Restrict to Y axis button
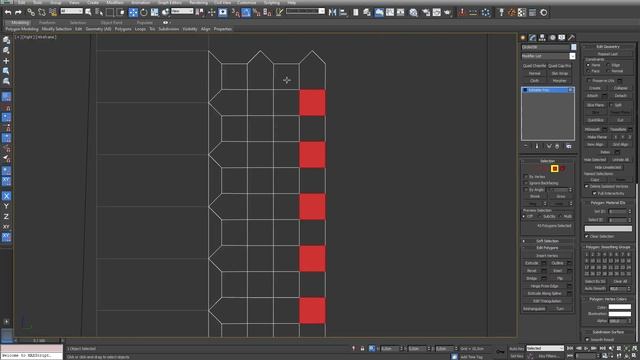The height and width of the screenshot is (360, 640). (6, 206)
